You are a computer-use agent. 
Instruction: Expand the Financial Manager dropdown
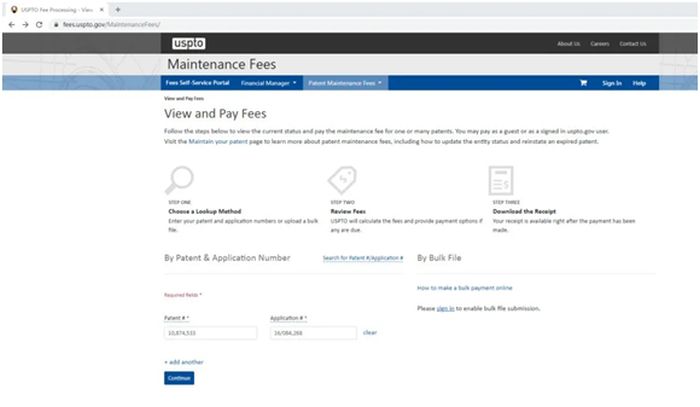click(x=269, y=83)
